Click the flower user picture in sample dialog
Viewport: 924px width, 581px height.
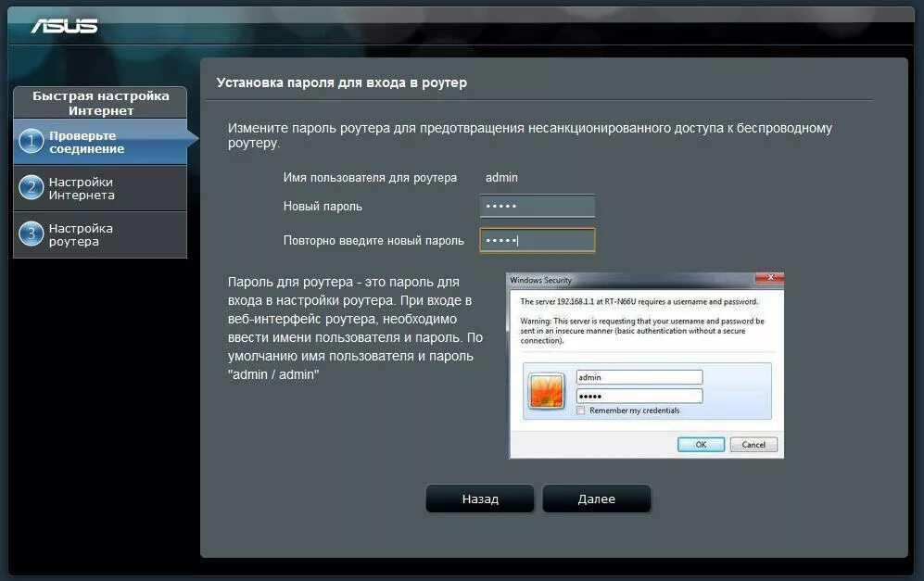[x=546, y=390]
